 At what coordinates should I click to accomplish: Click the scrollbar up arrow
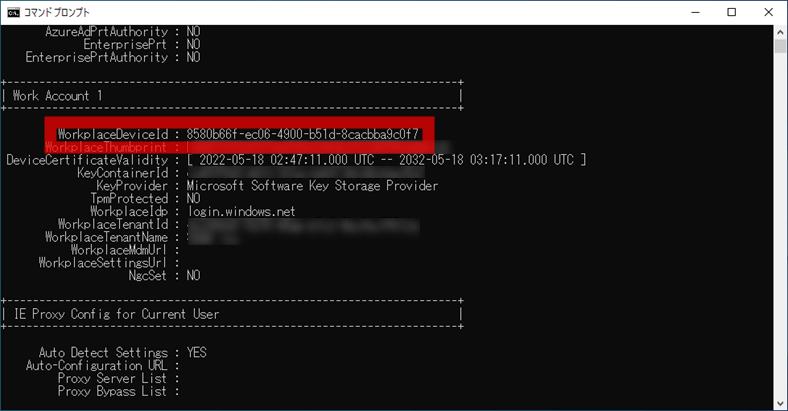pyautogui.click(x=779, y=32)
